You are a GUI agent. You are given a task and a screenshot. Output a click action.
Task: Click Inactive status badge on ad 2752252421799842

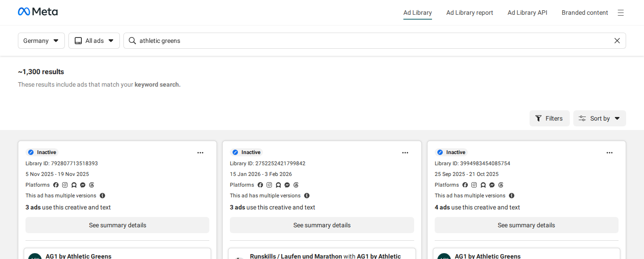coord(246,152)
